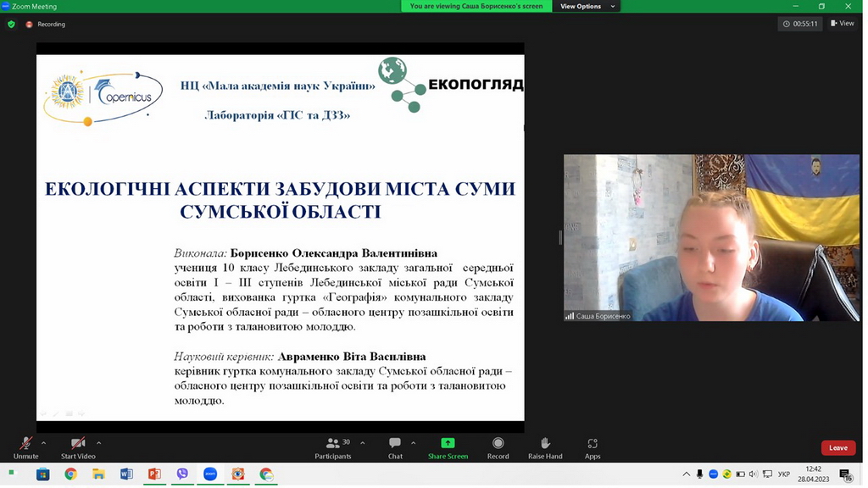Viewport: 868px width, 488px height.
Task: Toggle meeting recording with Record button
Action: coord(498,446)
